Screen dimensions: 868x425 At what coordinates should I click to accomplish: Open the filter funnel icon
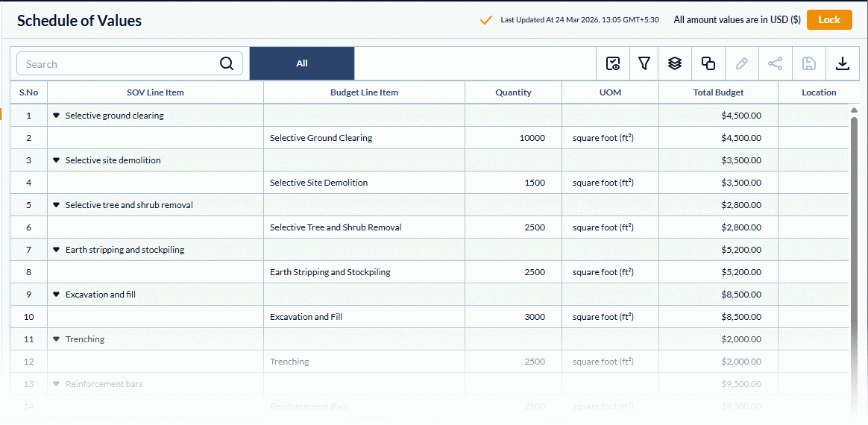point(644,63)
